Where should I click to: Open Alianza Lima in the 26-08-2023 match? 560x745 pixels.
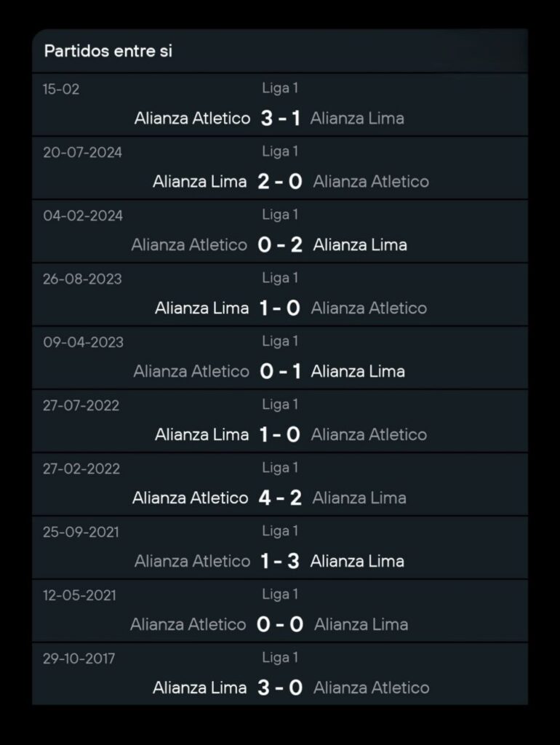(201, 308)
